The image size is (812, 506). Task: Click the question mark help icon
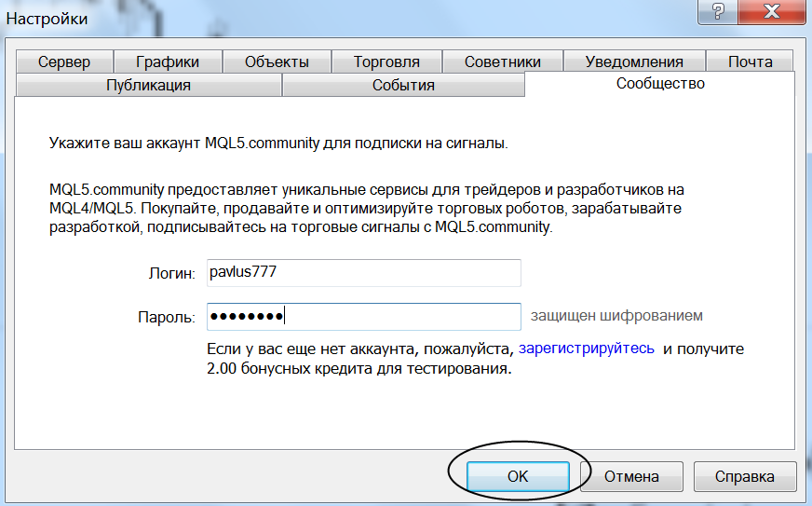click(719, 11)
